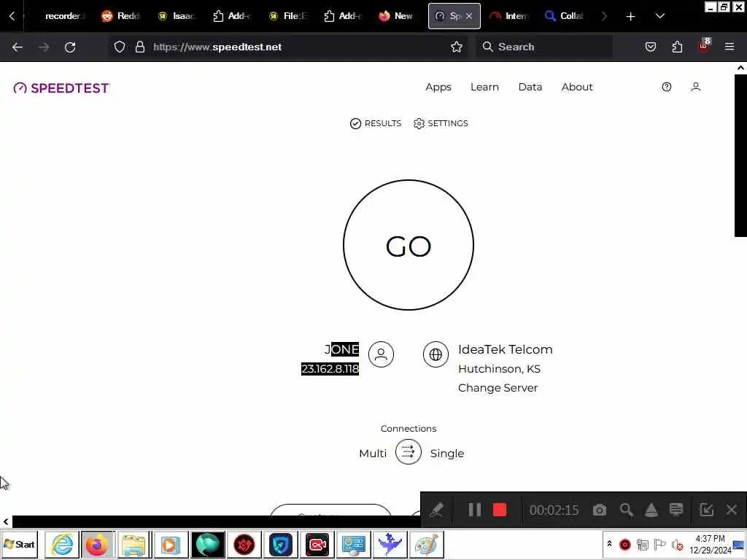Go back in browser history
This screenshot has height=560, width=747.
tap(18, 47)
